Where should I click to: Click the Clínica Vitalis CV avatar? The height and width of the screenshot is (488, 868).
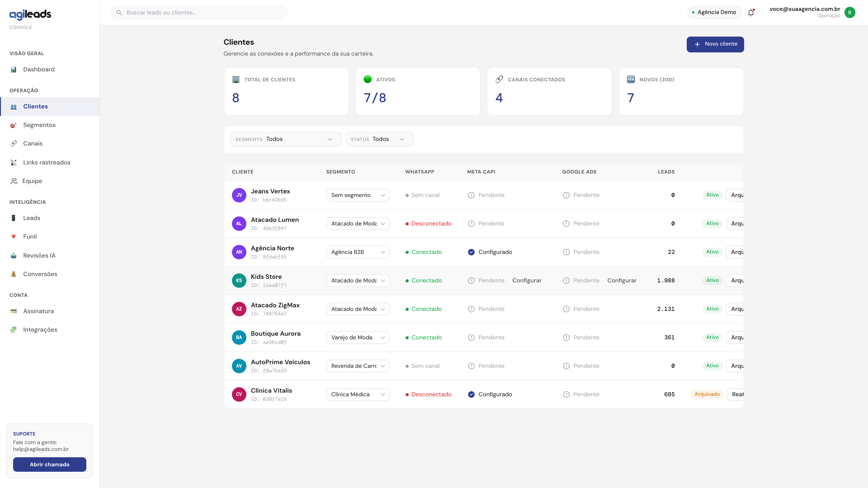(x=239, y=394)
